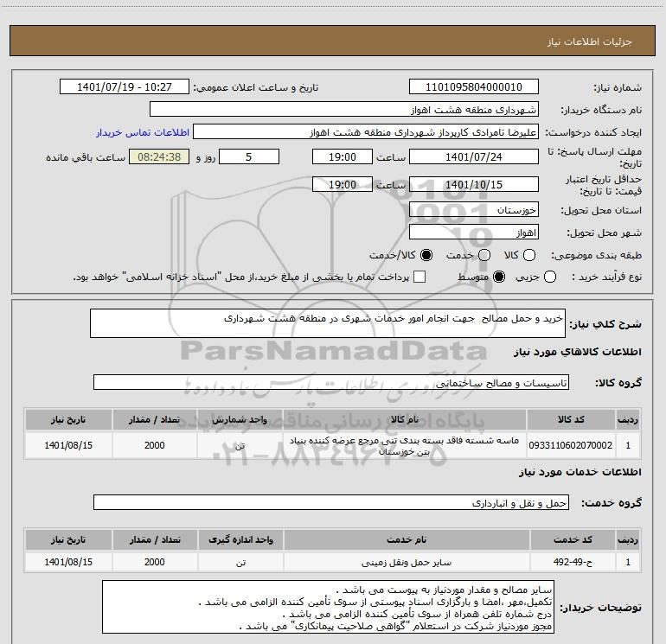Click the goods group field تاسیسات و مصالح ساختمانی
Screen dimensions: 666x644
(331, 382)
